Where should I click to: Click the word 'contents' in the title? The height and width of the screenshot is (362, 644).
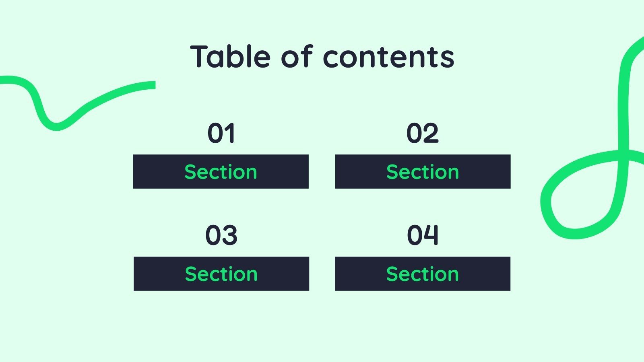click(389, 57)
